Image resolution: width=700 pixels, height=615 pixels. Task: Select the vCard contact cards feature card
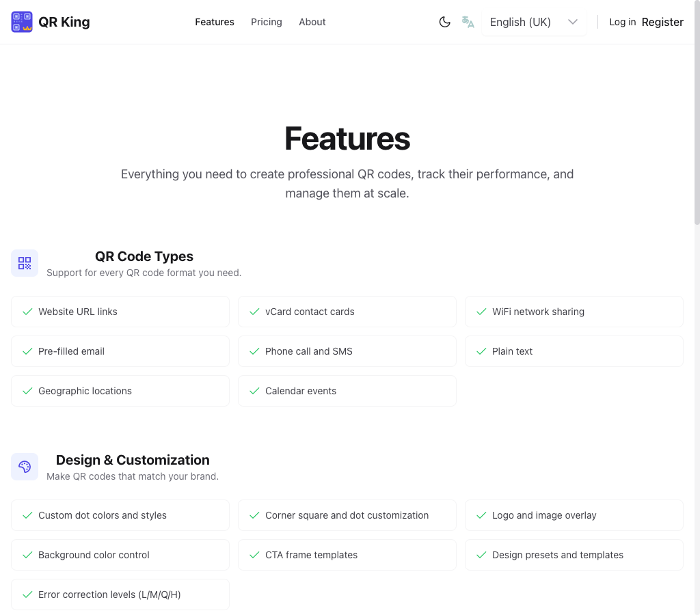347,312
